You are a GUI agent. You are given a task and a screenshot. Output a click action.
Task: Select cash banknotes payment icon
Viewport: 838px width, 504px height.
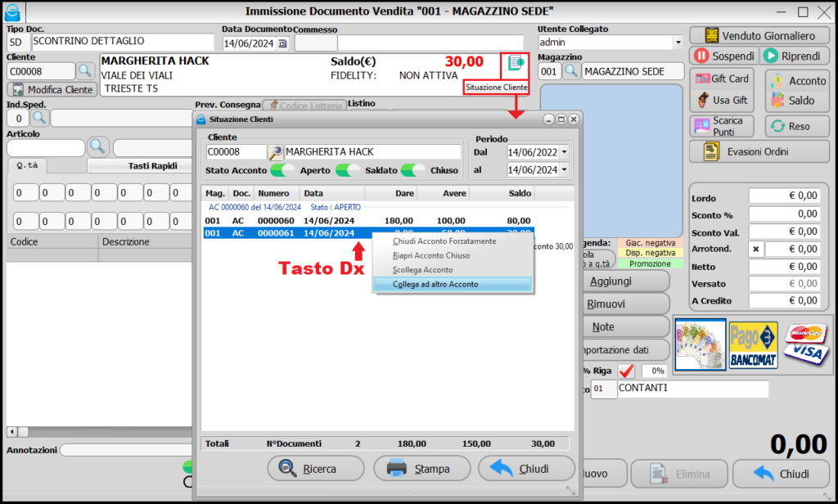pos(701,344)
